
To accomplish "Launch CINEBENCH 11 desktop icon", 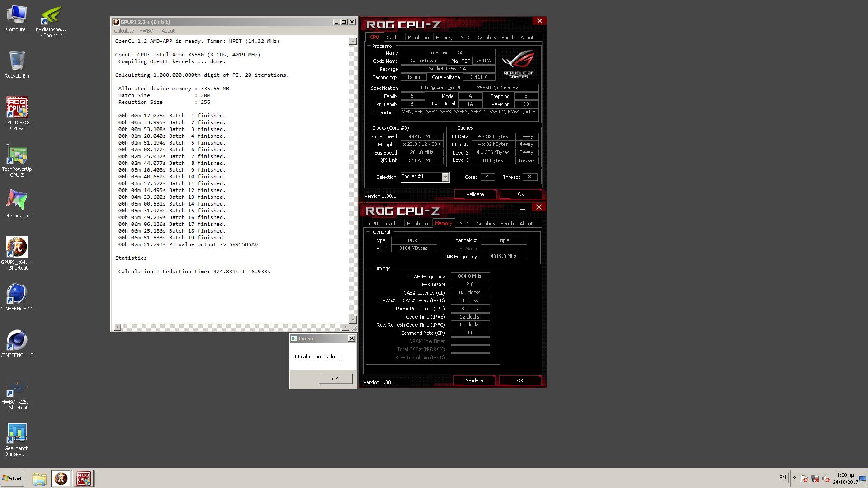I will [x=17, y=297].
